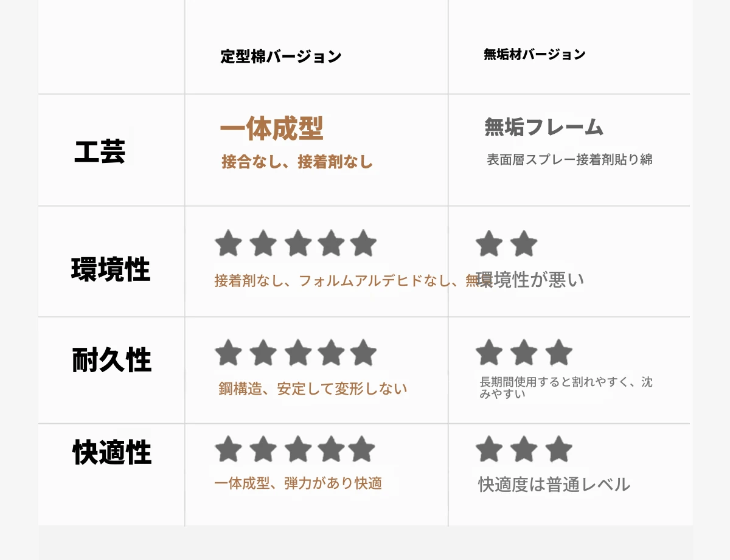Select the 無垢材バージョン column header
The width and height of the screenshot is (730, 560).
coord(534,55)
